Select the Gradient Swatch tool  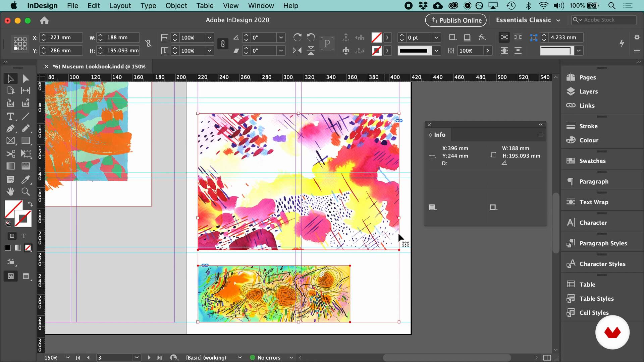(10, 166)
